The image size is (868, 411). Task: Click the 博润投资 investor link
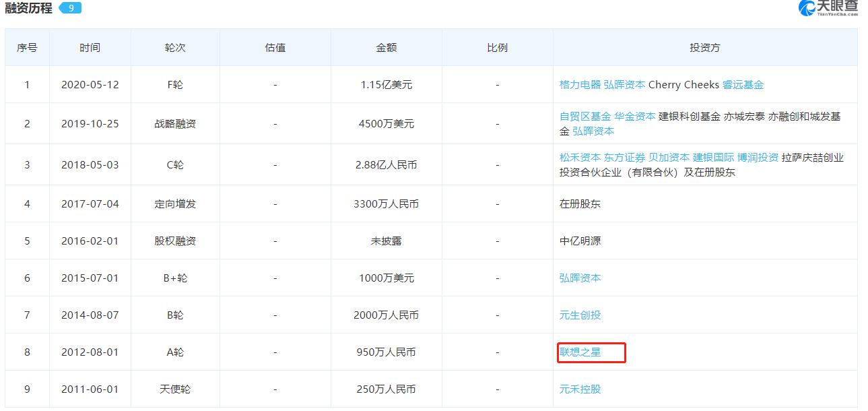pos(758,158)
